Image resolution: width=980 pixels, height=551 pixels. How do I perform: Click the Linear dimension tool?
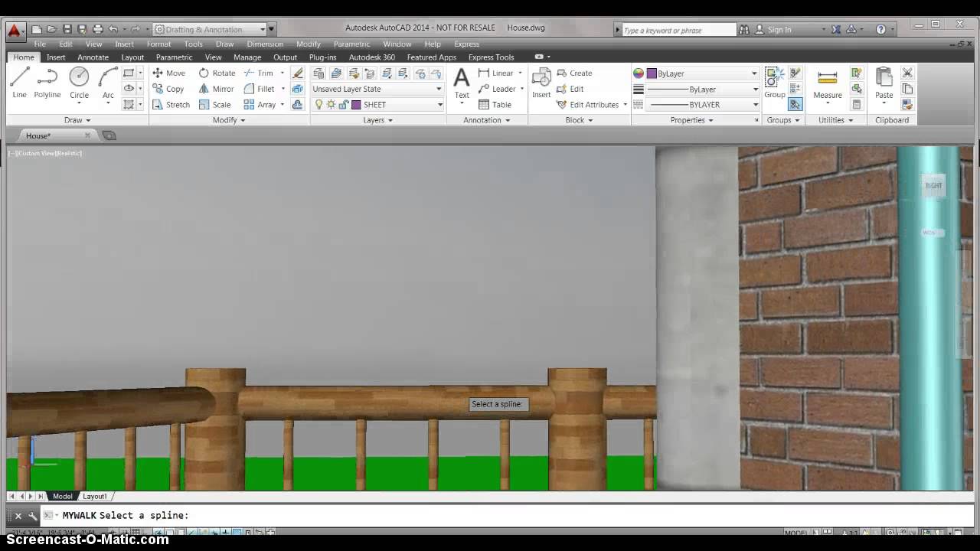[495, 73]
